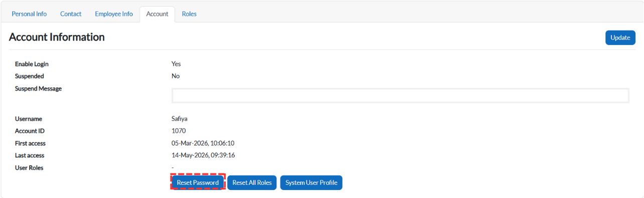
Task: Click the Reset All Roles button
Action: pyautogui.click(x=252, y=182)
